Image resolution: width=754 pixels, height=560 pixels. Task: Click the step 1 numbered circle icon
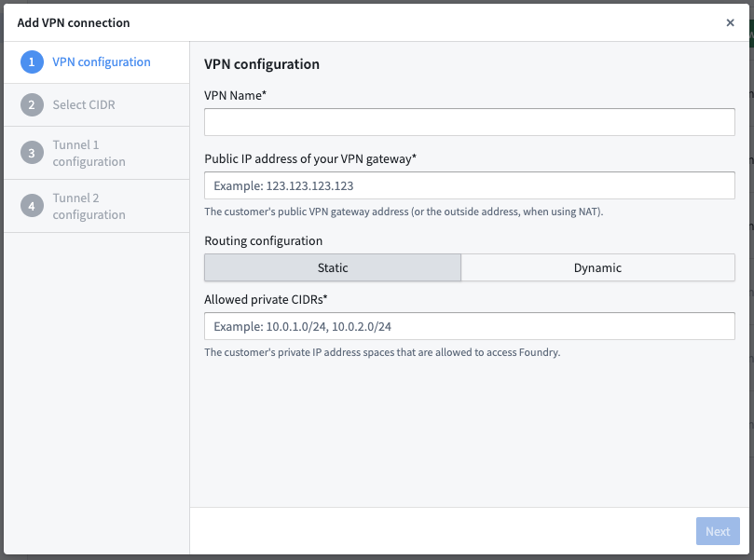pyautogui.click(x=31, y=61)
